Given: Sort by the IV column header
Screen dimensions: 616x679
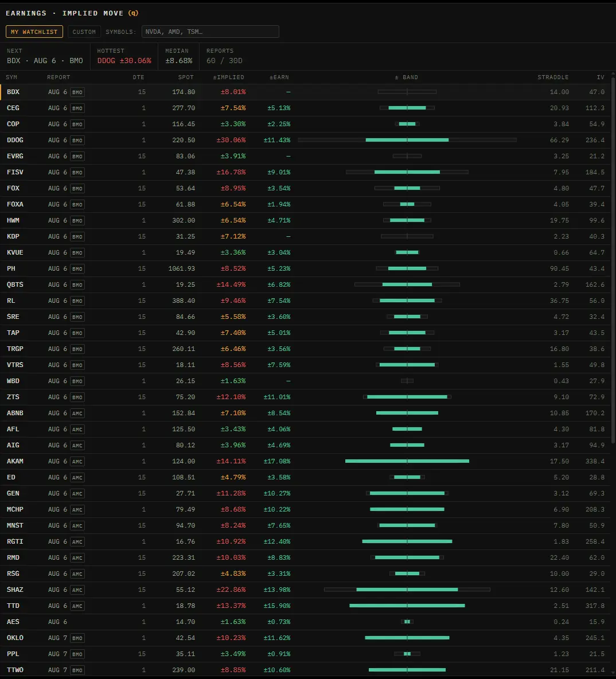Looking at the screenshot, I should 601,77.
